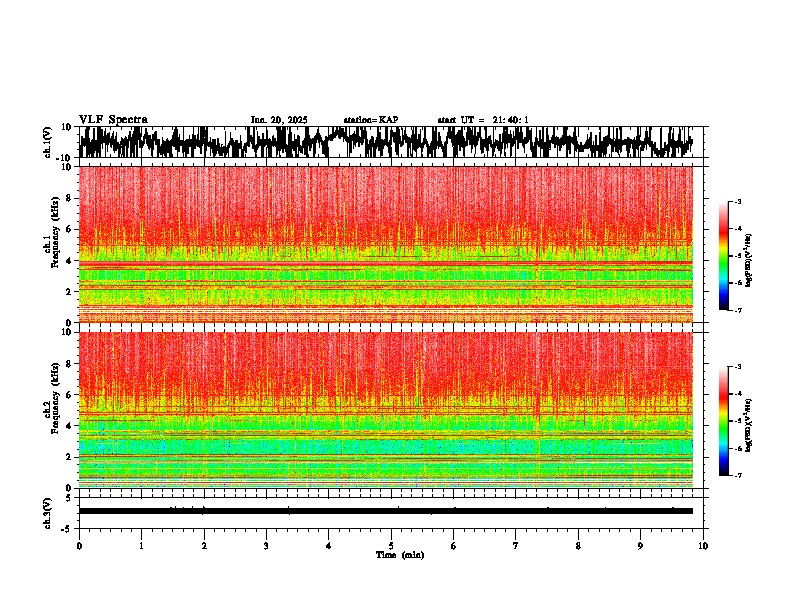Click time axis tick label '7'
Screen dimensions: 792x612
(516, 546)
